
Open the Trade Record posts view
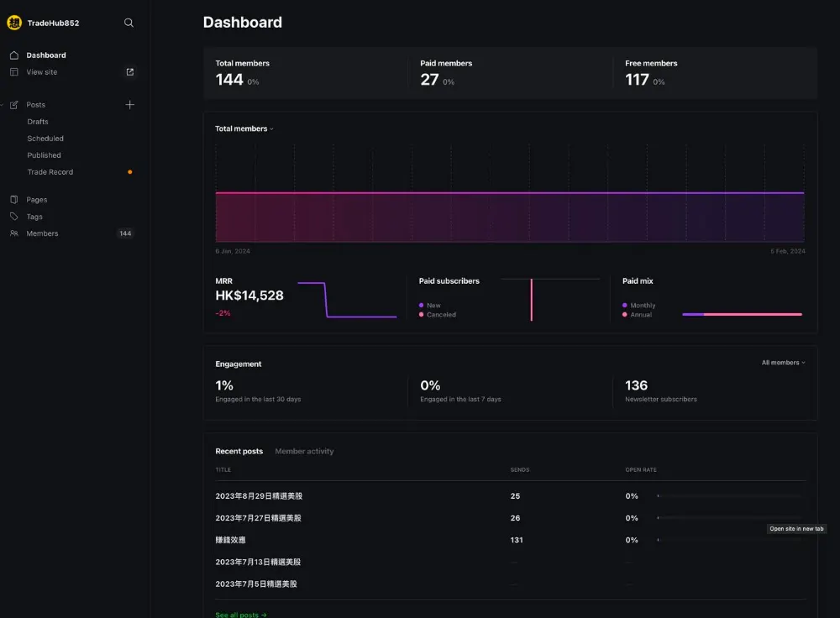(x=50, y=172)
